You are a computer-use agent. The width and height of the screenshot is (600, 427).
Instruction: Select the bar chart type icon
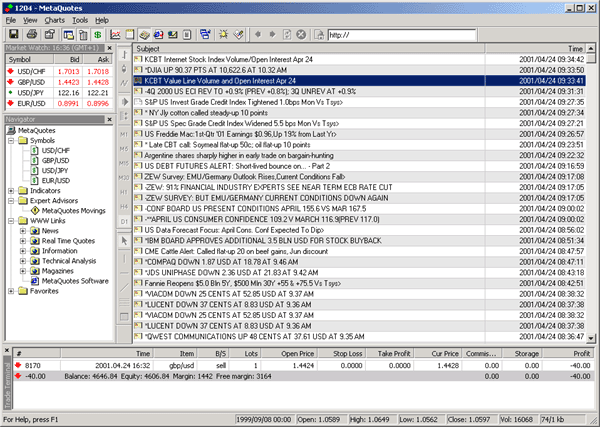(124, 55)
